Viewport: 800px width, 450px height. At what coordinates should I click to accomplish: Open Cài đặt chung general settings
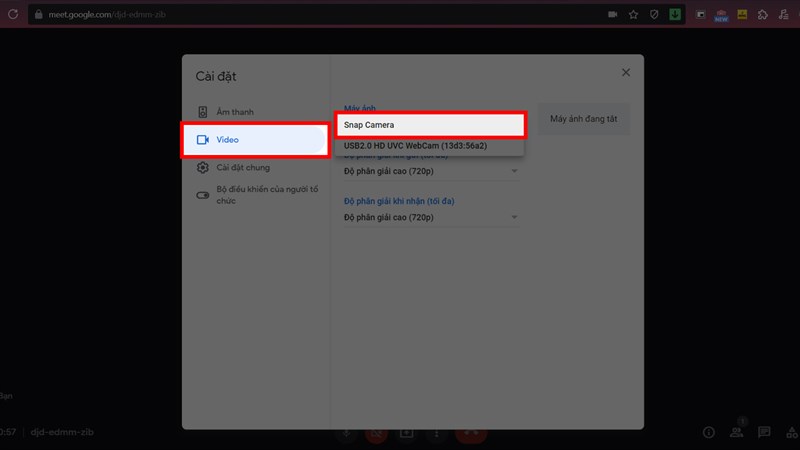(x=242, y=168)
